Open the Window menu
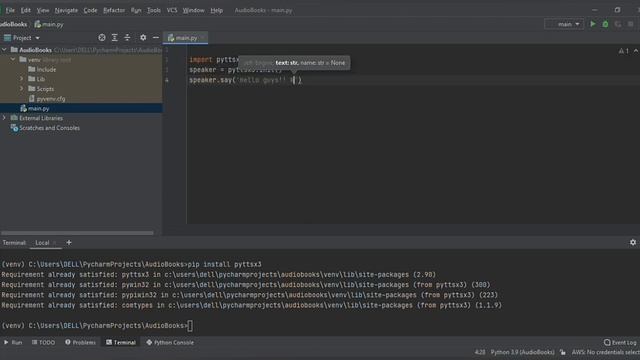The width and height of the screenshot is (640, 360). [x=193, y=10]
